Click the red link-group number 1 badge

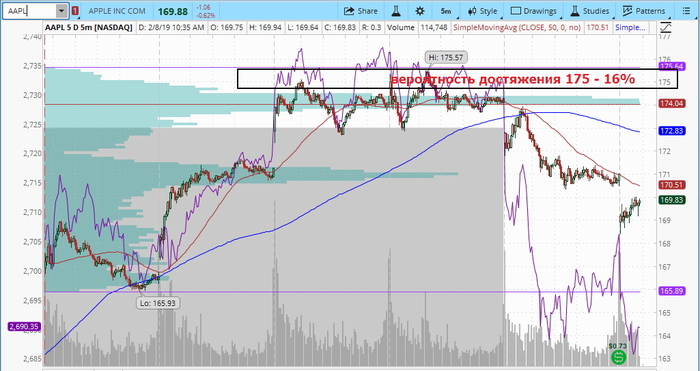(76, 11)
